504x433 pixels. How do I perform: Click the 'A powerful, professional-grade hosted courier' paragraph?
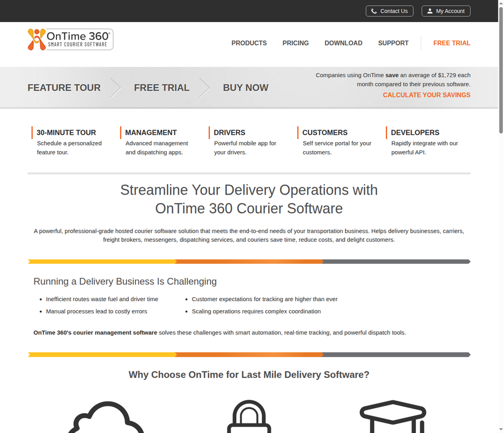pyautogui.click(x=249, y=235)
